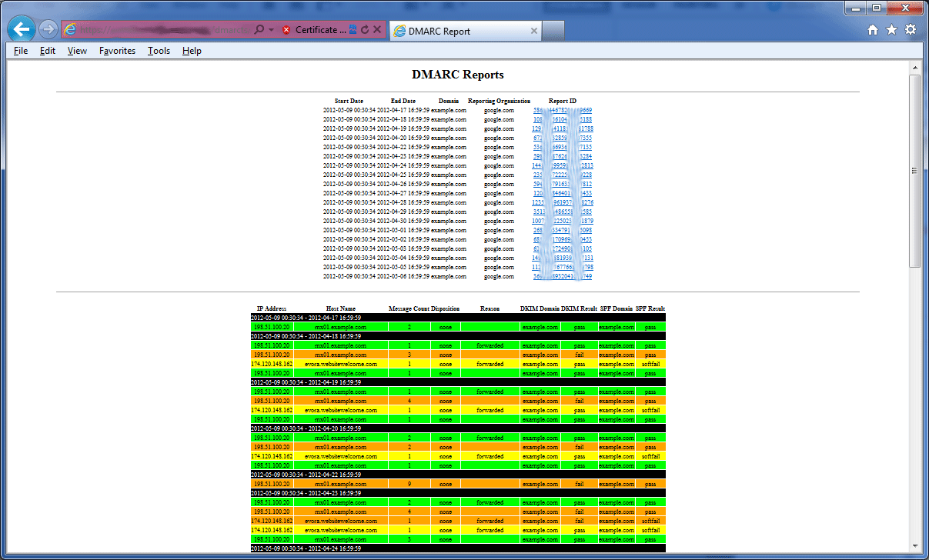This screenshot has width=929, height=560.
Task: Open Report ID link for end date 2012-05-06
Action: coord(563,277)
